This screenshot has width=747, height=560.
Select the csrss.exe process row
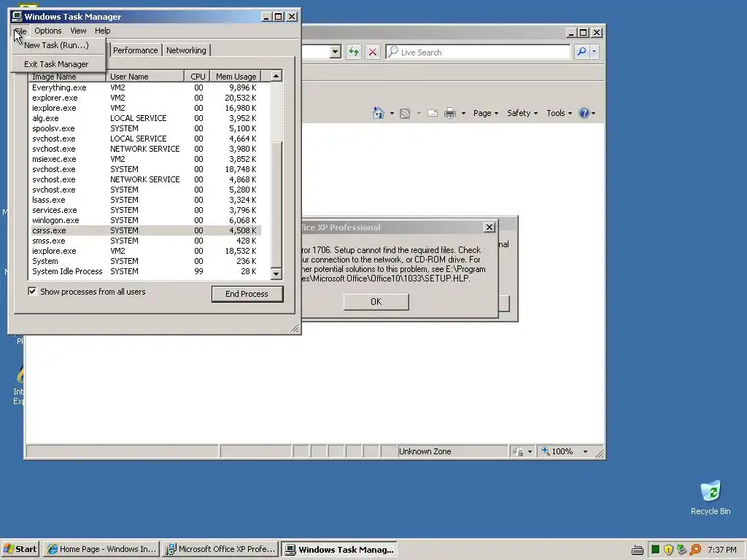pos(145,230)
